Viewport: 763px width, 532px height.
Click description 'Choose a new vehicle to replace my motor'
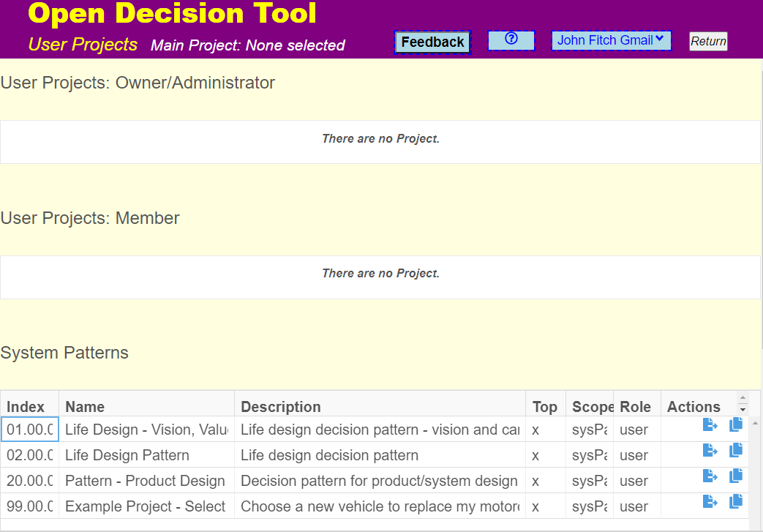tap(380, 506)
